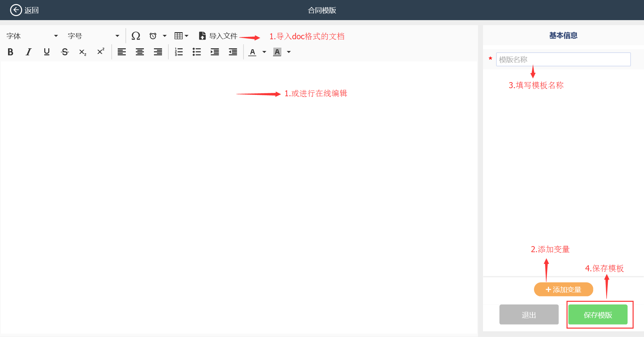The width and height of the screenshot is (644, 337).
Task: Open the date/time clock dropdown arrow
Action: tap(165, 36)
